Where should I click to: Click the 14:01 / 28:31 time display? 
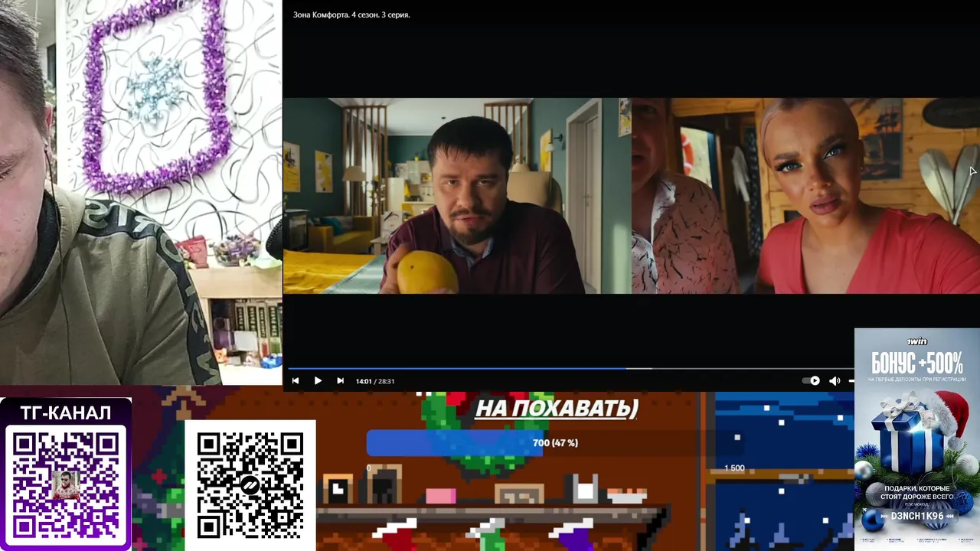[375, 381]
